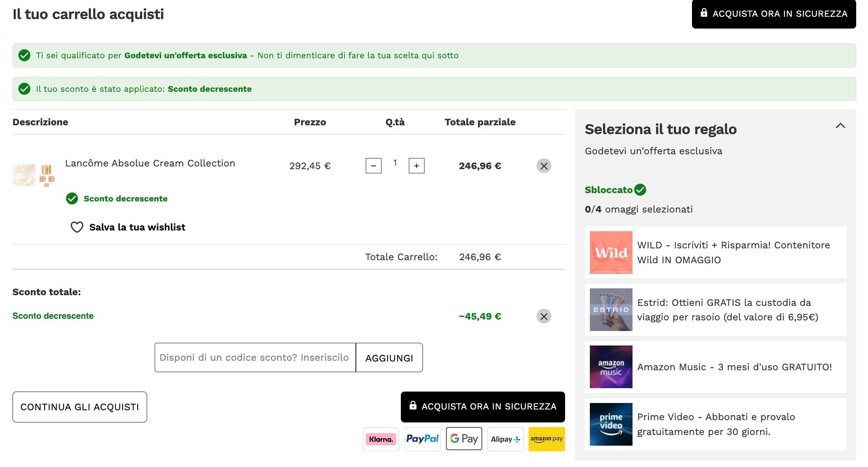Click the heart wishlist icon
Screen dimensions: 868x467
pyautogui.click(x=77, y=227)
